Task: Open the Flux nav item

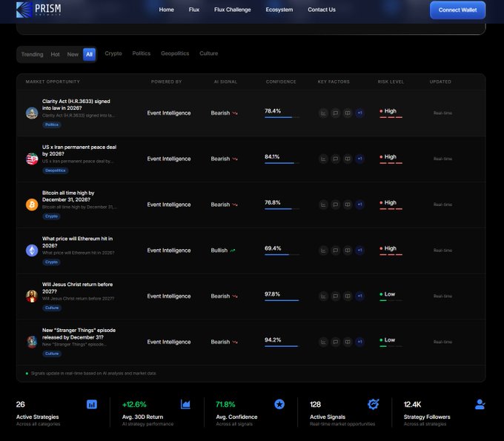Action: point(194,10)
